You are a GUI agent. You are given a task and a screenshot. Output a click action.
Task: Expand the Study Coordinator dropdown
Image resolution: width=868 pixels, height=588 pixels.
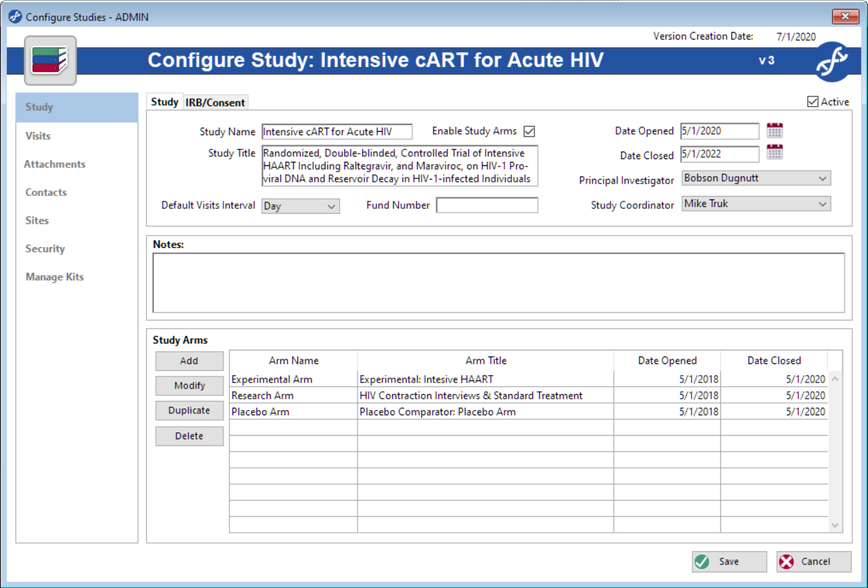tap(757, 204)
